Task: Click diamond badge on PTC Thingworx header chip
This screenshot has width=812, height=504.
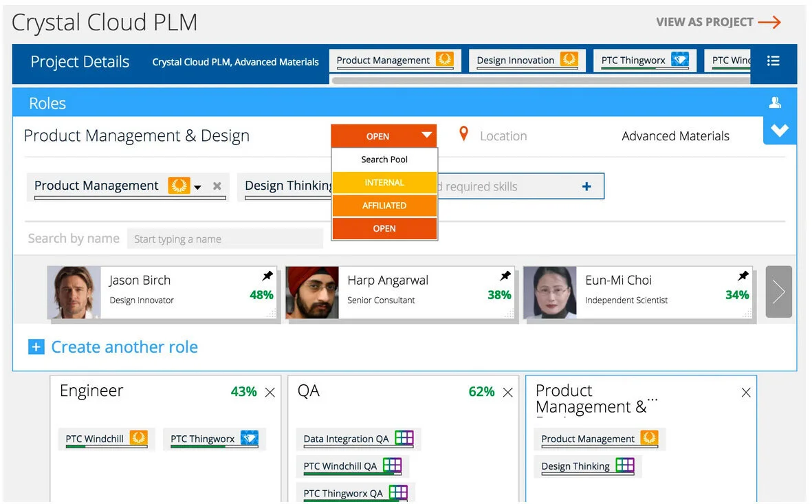Action: click(x=680, y=59)
